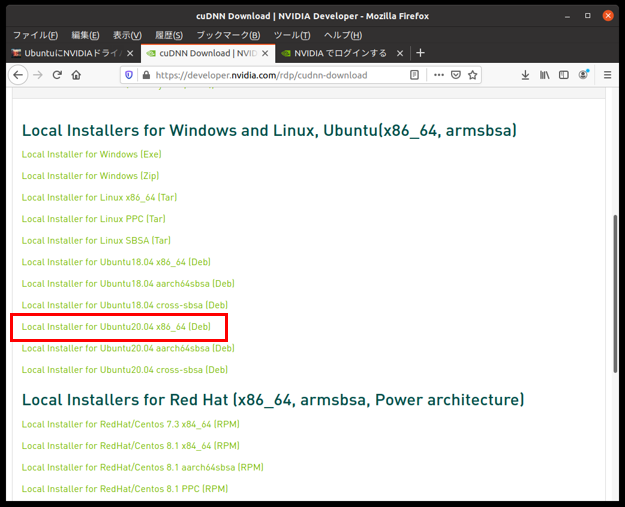
Task: Download RedHat/Centos 8.1 aarch64sbsa (RPM)
Action: 142,467
